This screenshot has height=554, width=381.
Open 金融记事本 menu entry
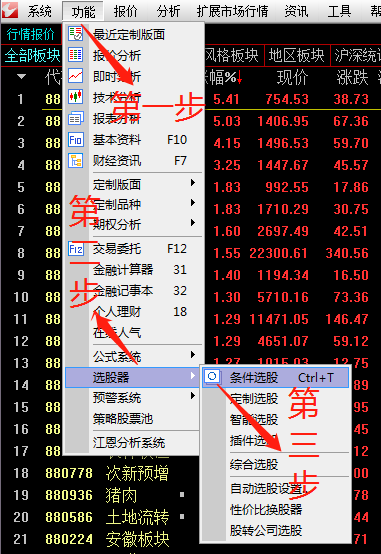(135, 290)
